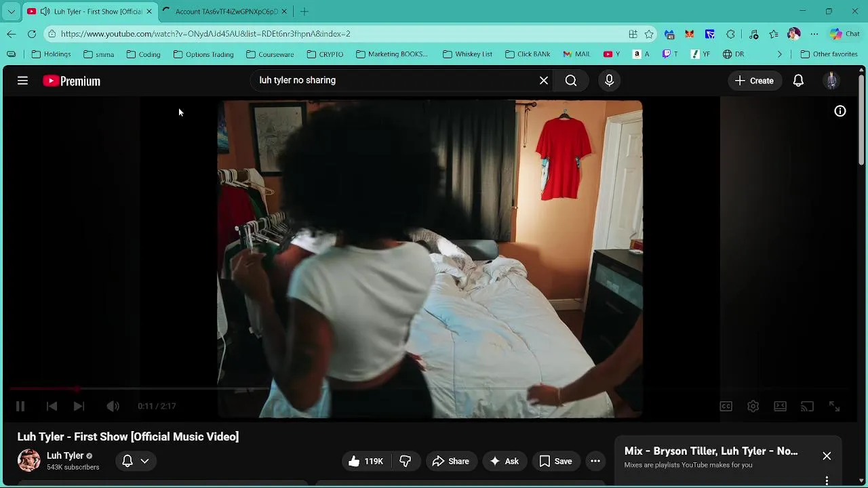Close the Account browser tab

(284, 12)
